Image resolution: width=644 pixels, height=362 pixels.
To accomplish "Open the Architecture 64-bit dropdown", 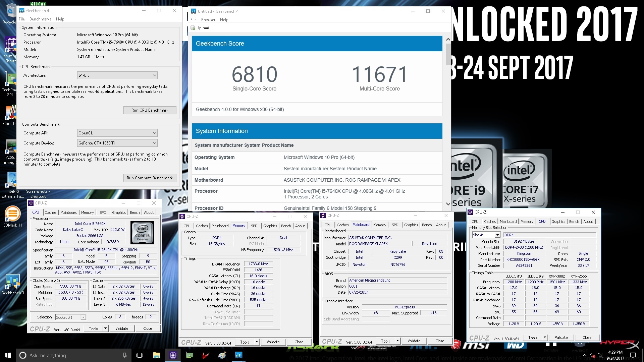I will [117, 75].
